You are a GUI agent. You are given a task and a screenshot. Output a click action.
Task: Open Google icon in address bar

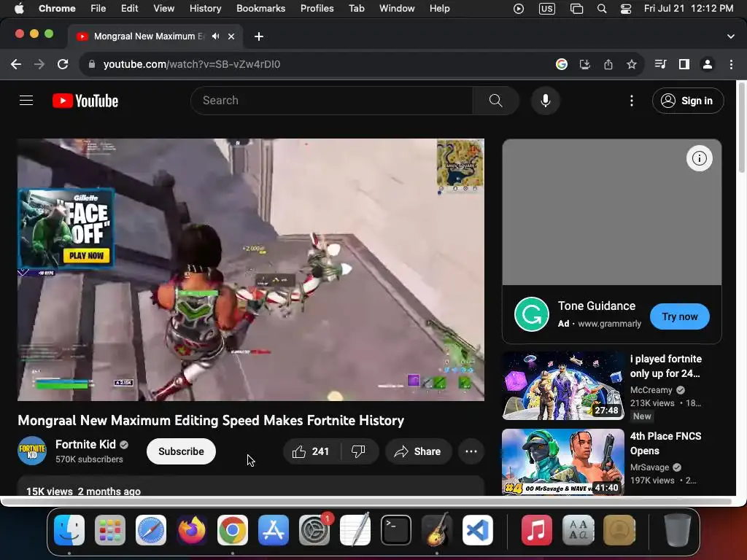click(562, 64)
